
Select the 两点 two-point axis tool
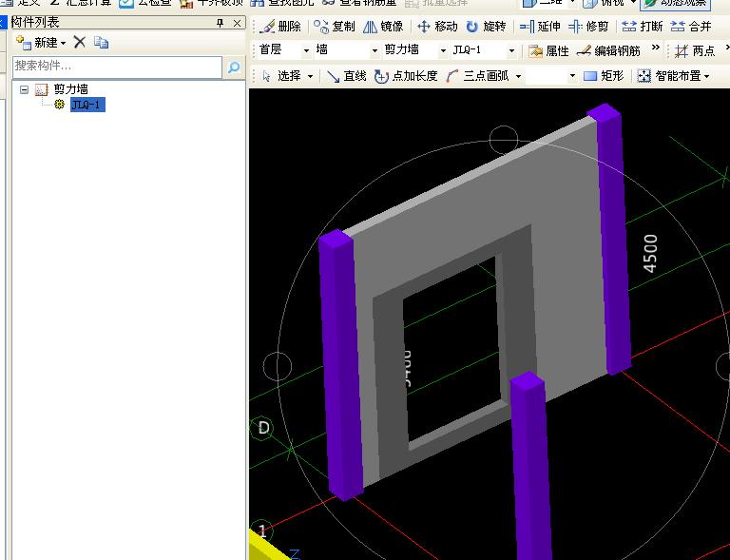tap(695, 50)
